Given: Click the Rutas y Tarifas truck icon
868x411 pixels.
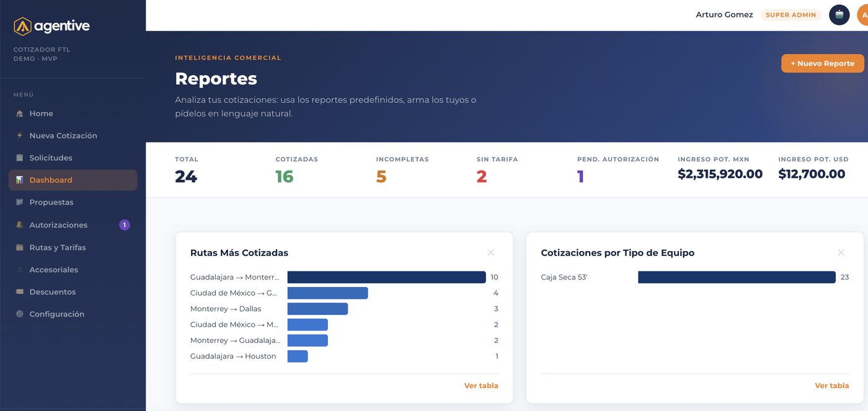Looking at the screenshot, I should (x=19, y=247).
